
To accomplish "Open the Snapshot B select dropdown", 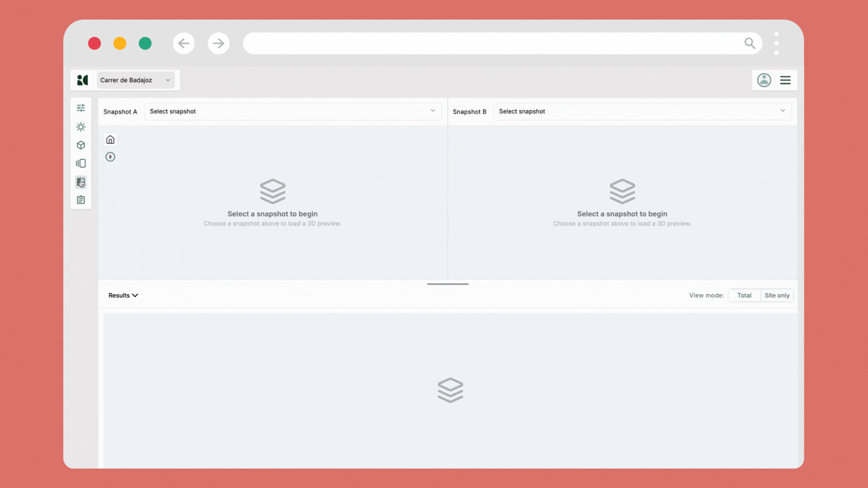I will pyautogui.click(x=642, y=111).
